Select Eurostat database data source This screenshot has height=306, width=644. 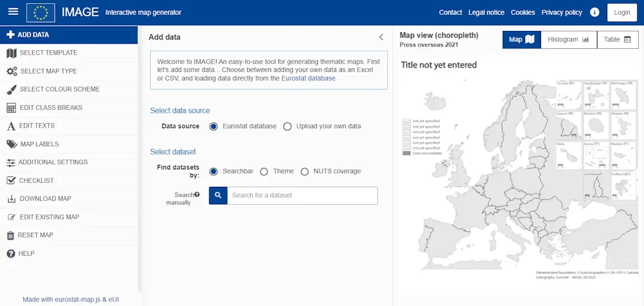pyautogui.click(x=213, y=126)
